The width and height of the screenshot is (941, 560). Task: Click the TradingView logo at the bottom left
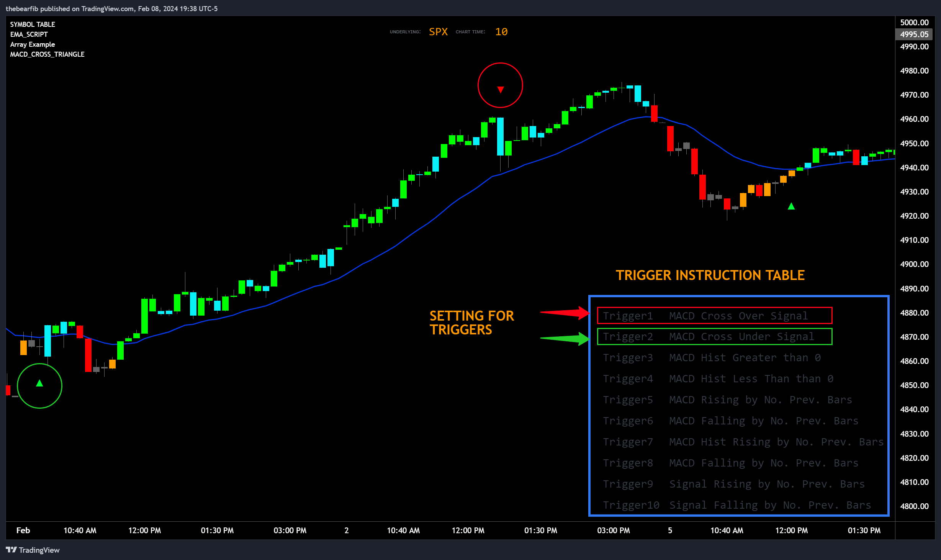(33, 550)
